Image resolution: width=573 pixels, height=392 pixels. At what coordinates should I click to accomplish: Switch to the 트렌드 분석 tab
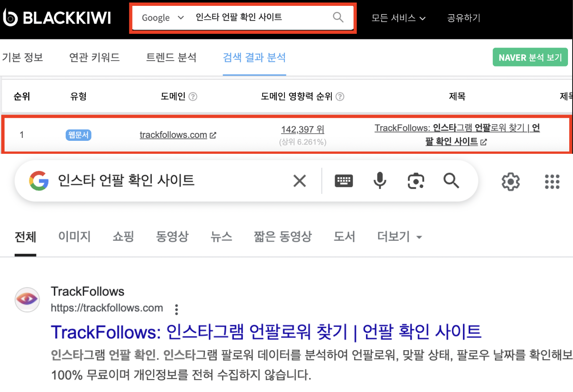coord(171,57)
